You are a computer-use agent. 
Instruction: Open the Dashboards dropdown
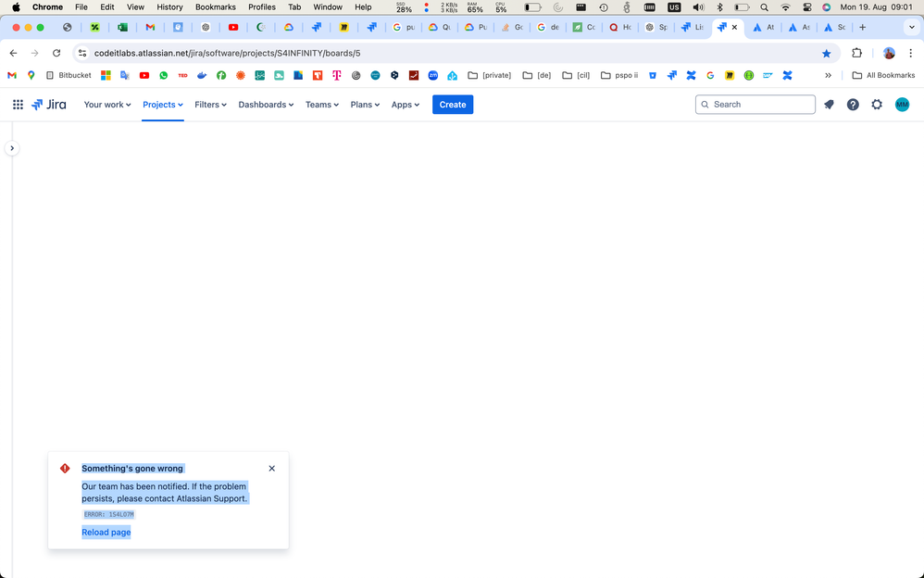tap(266, 105)
